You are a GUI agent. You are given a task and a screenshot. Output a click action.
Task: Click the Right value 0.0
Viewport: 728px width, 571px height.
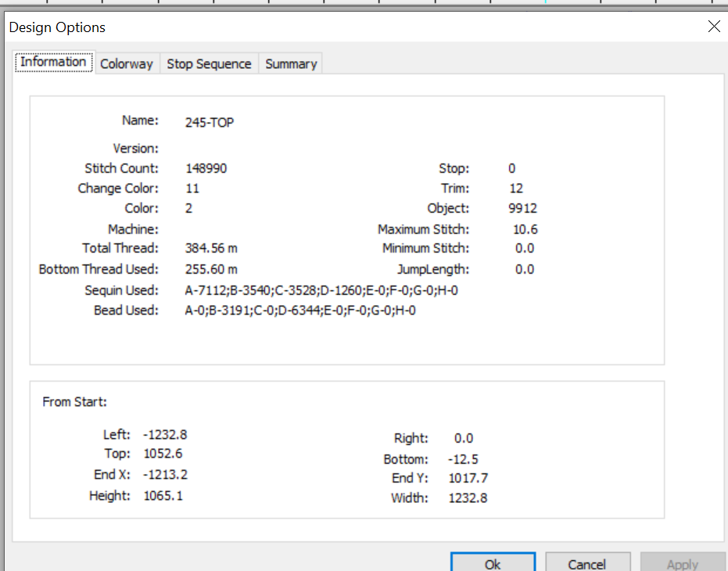coord(464,438)
